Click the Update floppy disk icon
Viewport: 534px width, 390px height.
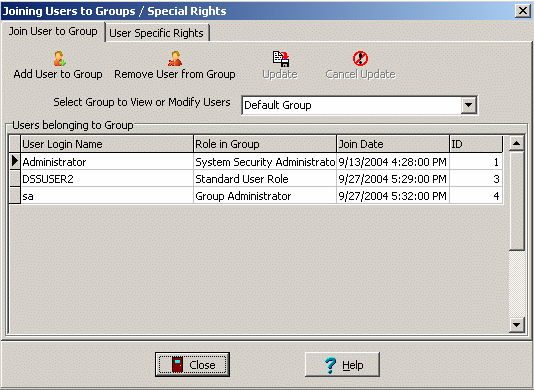(281, 59)
